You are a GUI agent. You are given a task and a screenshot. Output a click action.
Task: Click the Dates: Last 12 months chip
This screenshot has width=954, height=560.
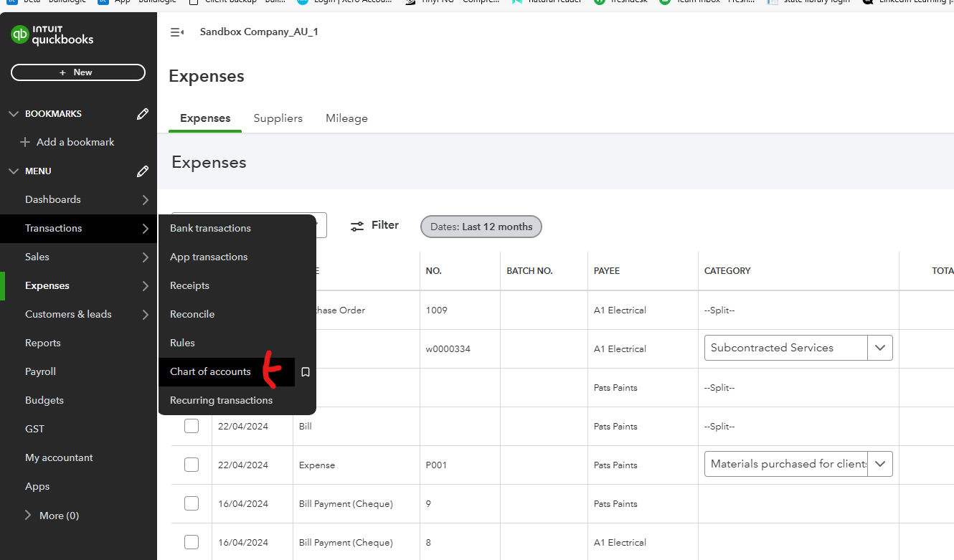coord(481,227)
